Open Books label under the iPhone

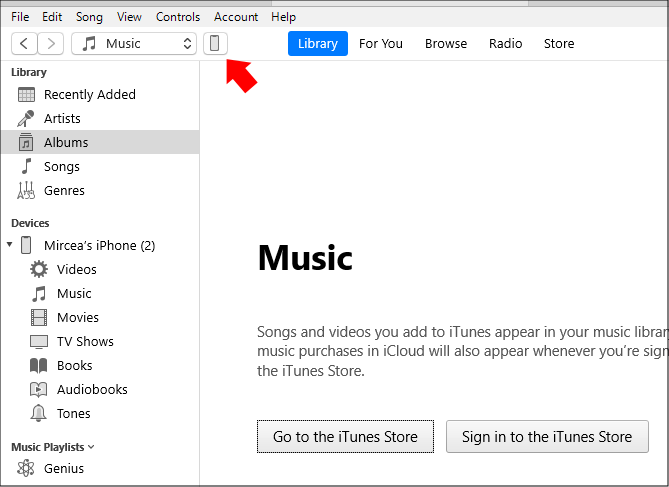pos(75,366)
